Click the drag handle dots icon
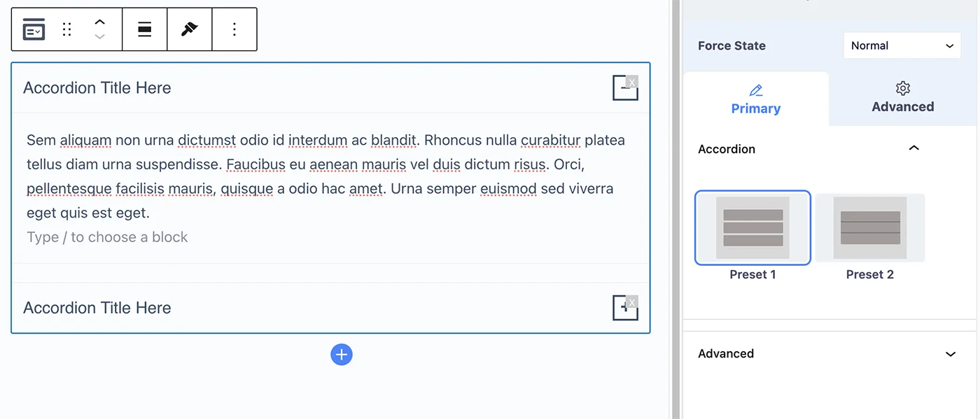Viewport: 980px width, 419px height. (67, 29)
